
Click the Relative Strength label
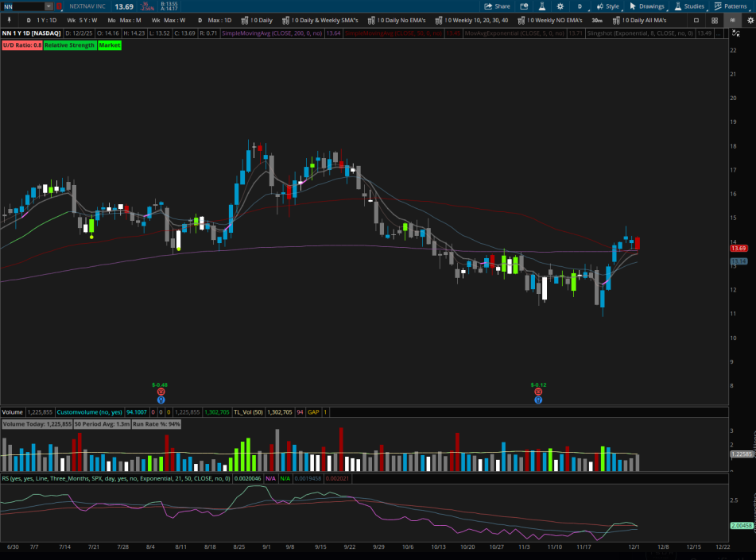point(70,44)
